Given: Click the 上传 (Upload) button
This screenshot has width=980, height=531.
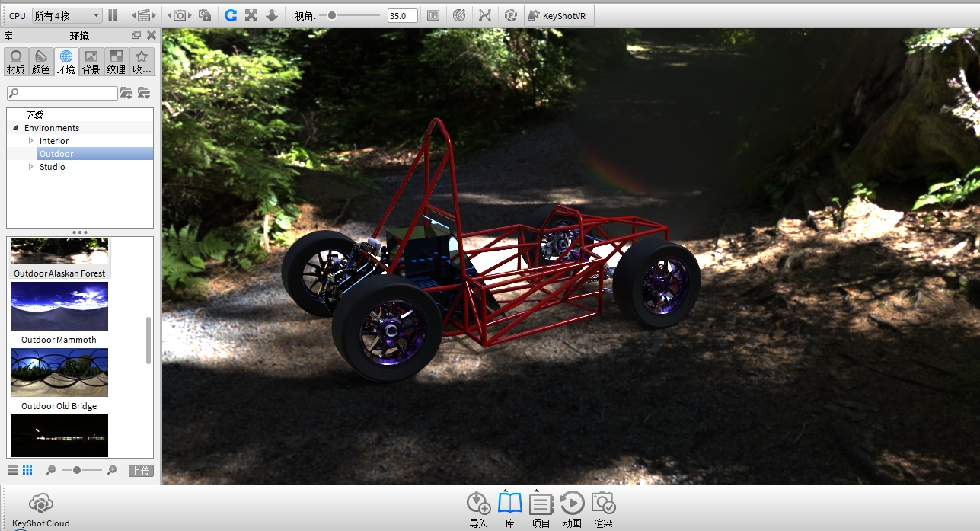Looking at the screenshot, I should [x=141, y=470].
